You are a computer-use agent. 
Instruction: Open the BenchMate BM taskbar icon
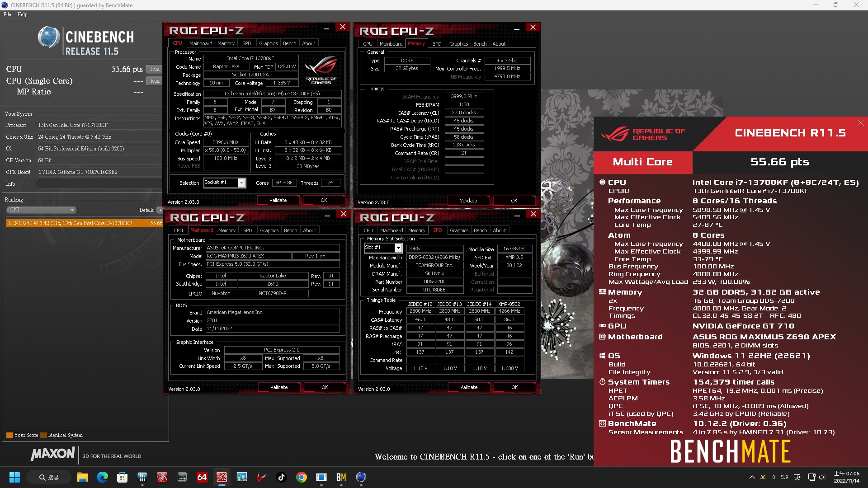pos(341,477)
